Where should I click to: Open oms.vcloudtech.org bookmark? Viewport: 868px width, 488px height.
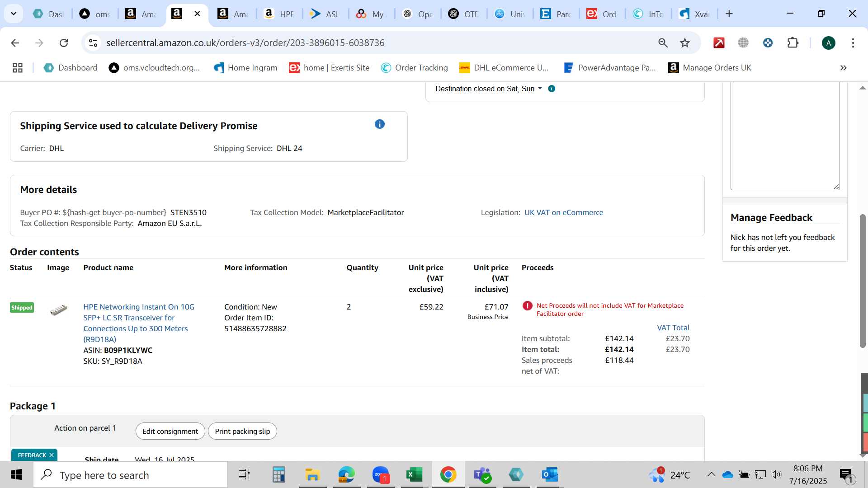click(x=154, y=68)
